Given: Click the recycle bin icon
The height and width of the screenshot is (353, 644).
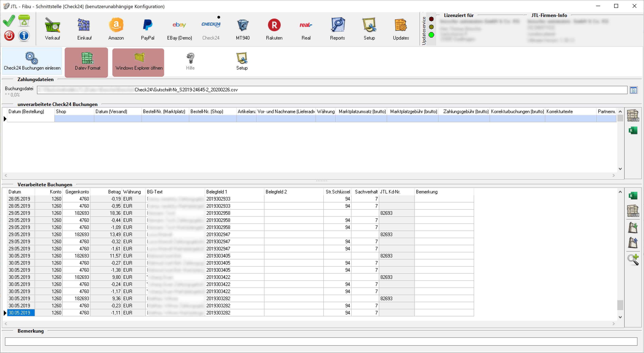Looking at the screenshot, I should (x=24, y=21).
